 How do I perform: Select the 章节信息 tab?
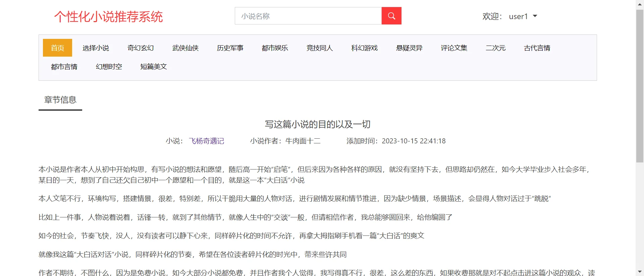(60, 100)
